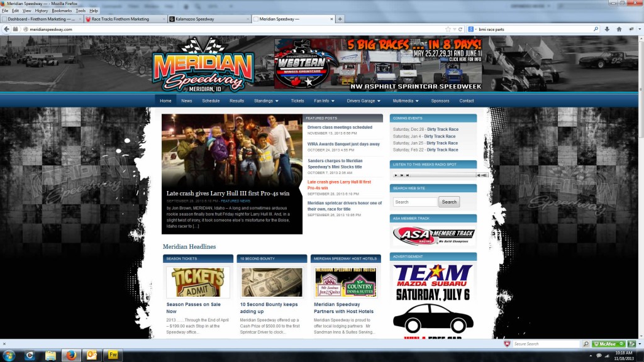Open a new tab with the plus button
This screenshot has height=362, width=644.
click(340, 19)
